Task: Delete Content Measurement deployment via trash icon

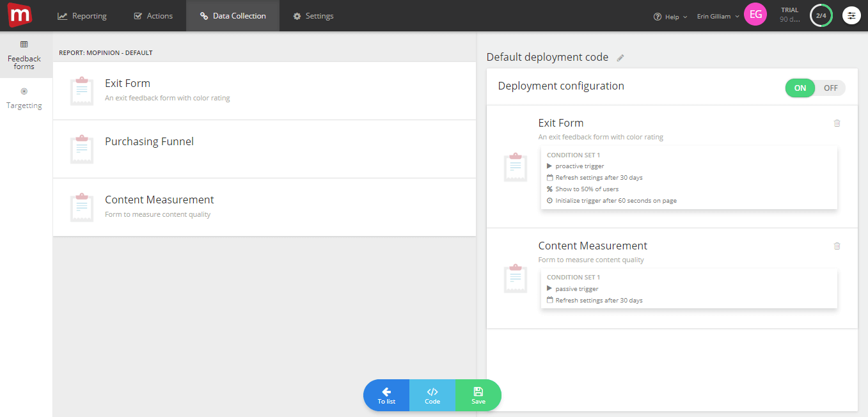Action: [837, 246]
